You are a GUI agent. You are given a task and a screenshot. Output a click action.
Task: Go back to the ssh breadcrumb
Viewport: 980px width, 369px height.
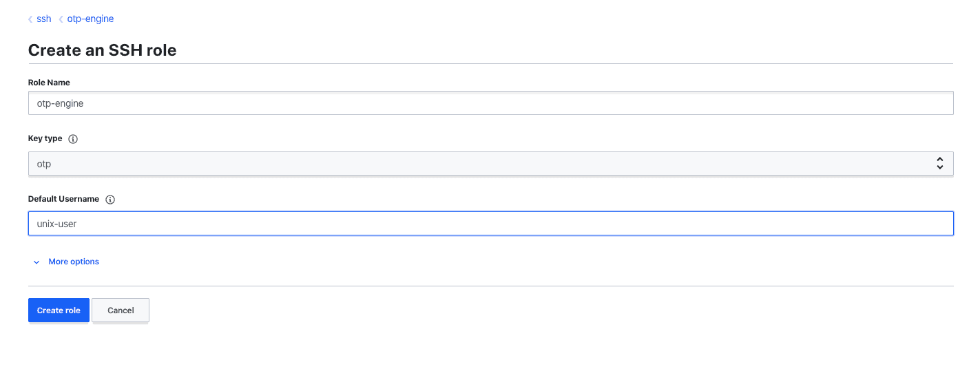[44, 19]
